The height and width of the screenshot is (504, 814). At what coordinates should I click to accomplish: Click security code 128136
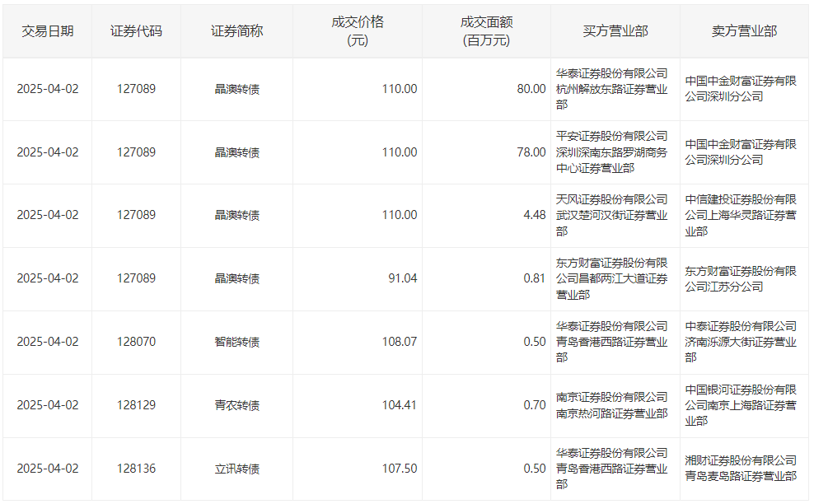click(136, 469)
